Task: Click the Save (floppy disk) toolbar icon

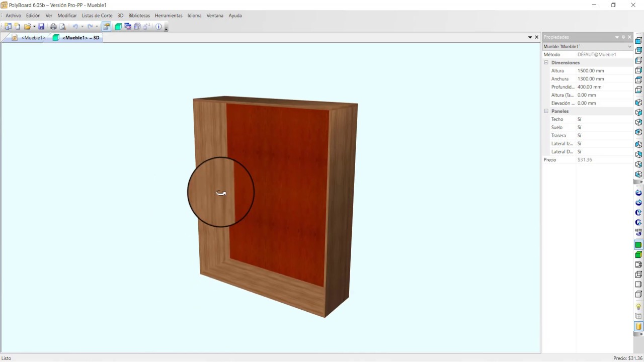Action: [x=41, y=27]
